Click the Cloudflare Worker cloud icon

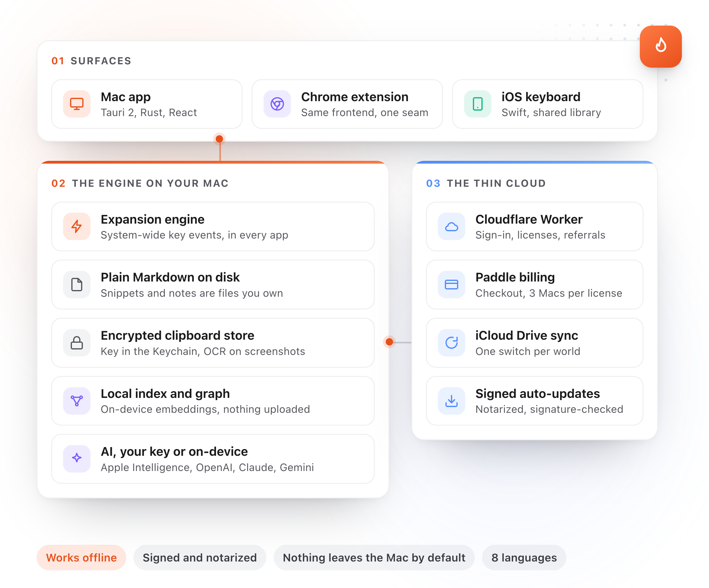click(x=452, y=226)
